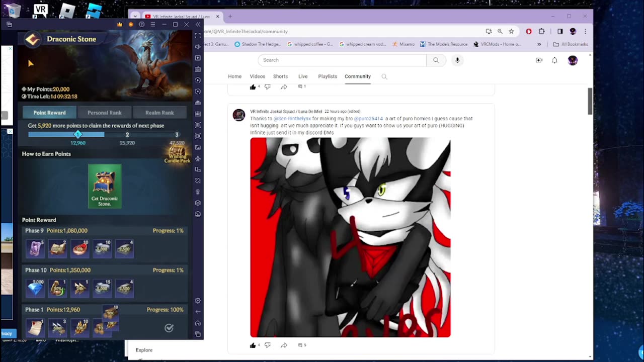The height and width of the screenshot is (362, 644).
Task: Open the Recycle Bin desktop icon
Action: (x=12, y=10)
